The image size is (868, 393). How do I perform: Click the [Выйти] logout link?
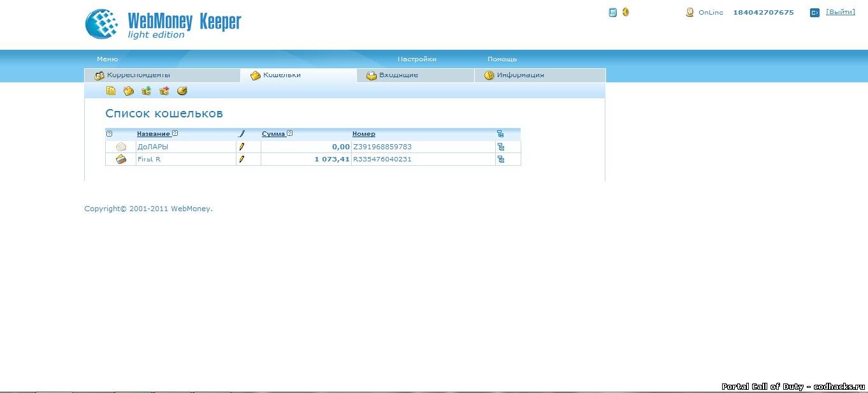point(841,12)
